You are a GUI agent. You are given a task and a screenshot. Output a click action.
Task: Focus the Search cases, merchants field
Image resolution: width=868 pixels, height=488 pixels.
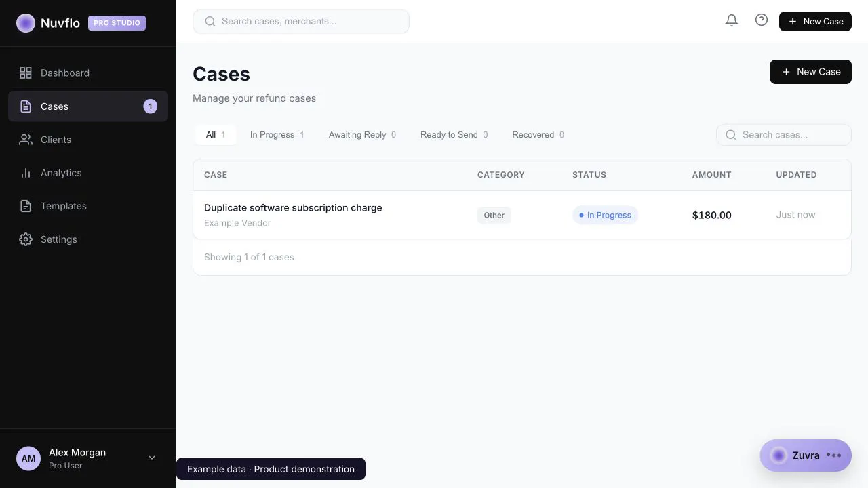pyautogui.click(x=301, y=21)
